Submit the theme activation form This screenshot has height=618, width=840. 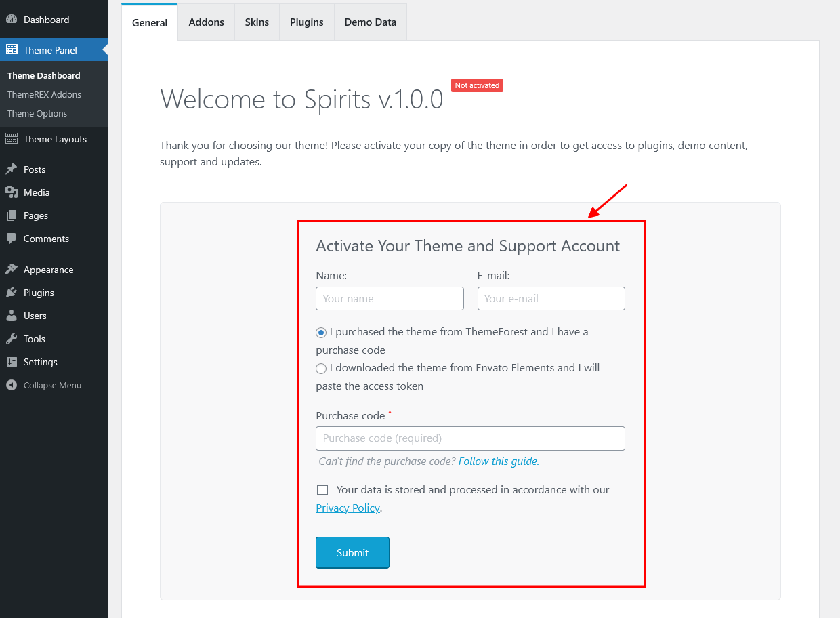click(352, 552)
